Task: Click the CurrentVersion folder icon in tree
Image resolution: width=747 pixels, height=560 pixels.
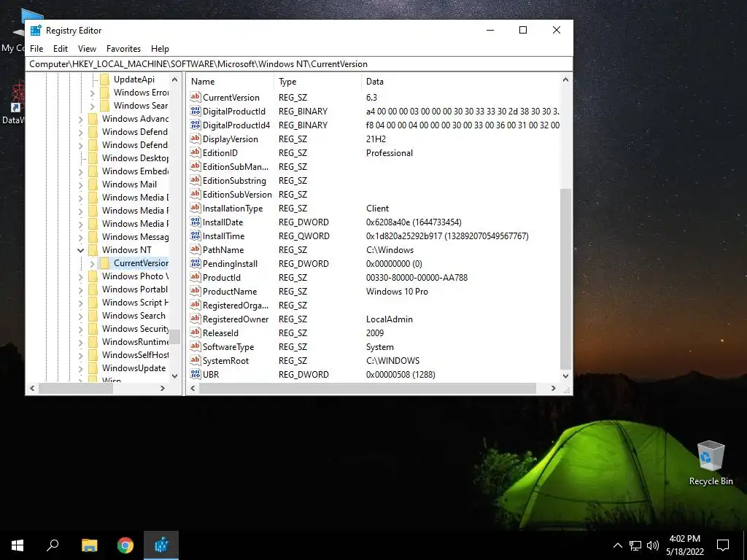Action: pos(104,262)
